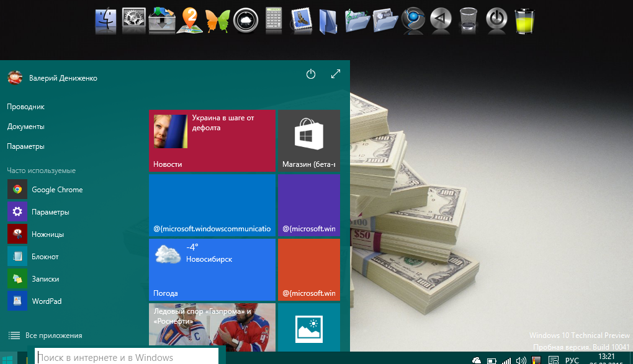Launch Ножницы (Snipping Tool) from the list
The image size is (633, 364).
pos(48,234)
